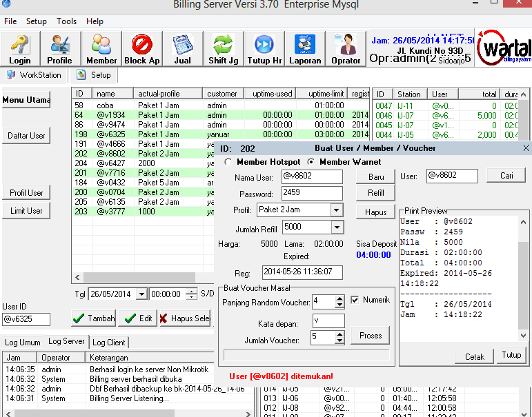
Task: Switch to the Log Umum tab
Action: pyautogui.click(x=22, y=343)
